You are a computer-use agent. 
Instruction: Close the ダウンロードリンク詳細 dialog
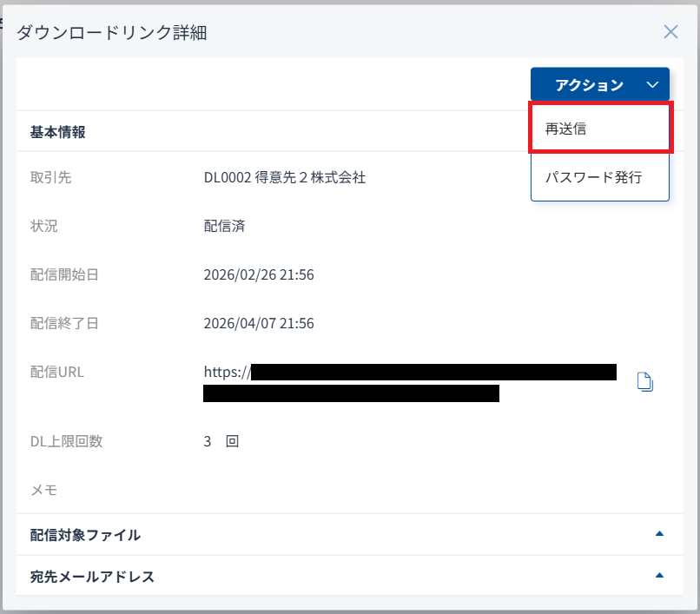[670, 32]
